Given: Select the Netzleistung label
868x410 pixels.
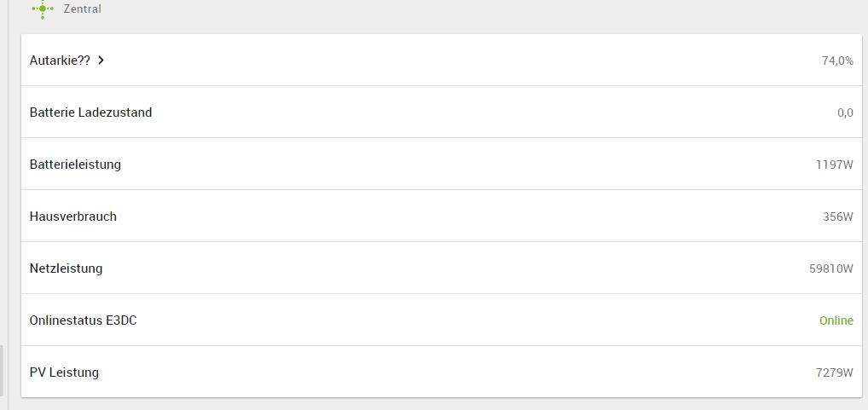Looking at the screenshot, I should click(66, 269).
